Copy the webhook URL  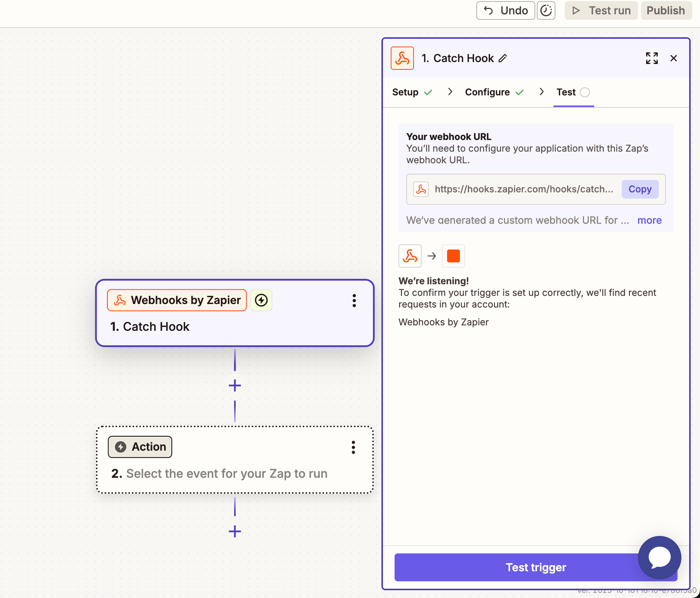[x=640, y=189]
